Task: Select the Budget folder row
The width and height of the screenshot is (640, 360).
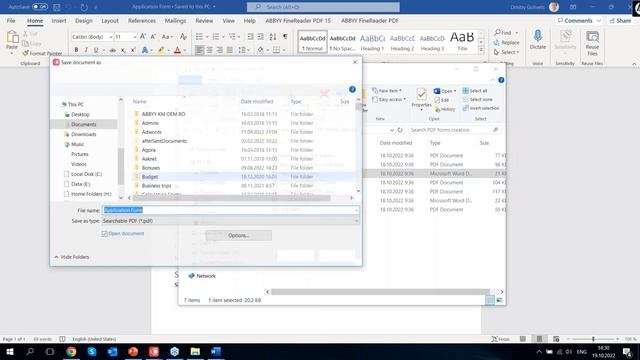Action: [243, 177]
